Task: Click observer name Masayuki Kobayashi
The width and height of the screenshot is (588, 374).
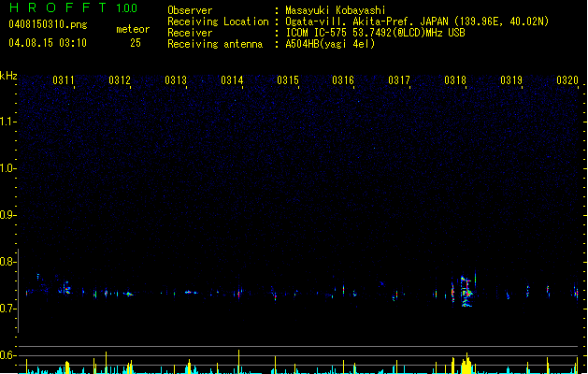Action: (336, 10)
